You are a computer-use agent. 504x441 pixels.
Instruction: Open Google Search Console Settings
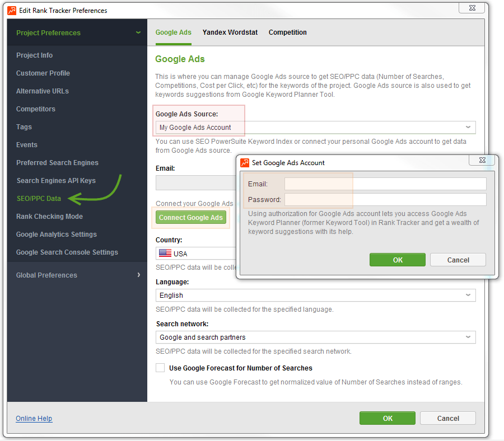tap(67, 252)
